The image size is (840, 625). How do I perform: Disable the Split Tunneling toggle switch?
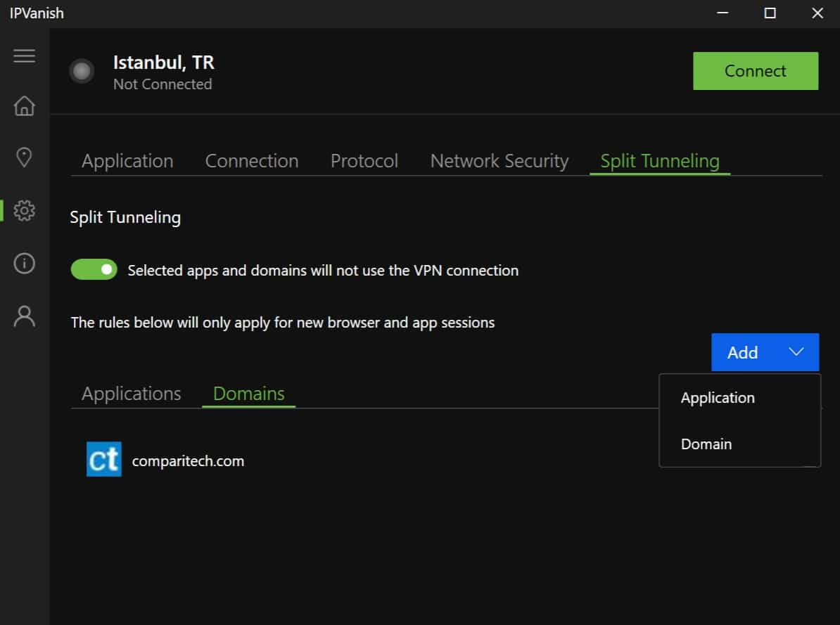pos(94,269)
